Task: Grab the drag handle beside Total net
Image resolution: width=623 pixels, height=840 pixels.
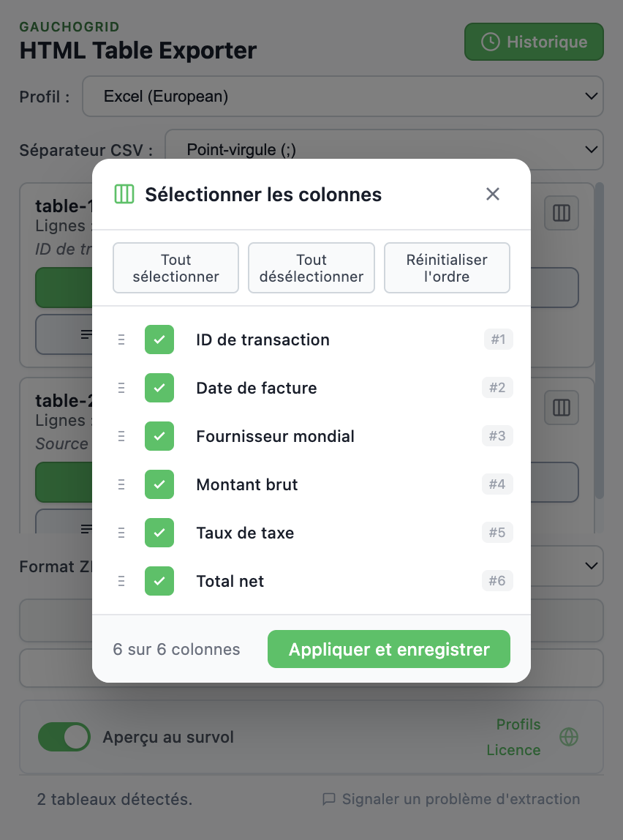Action: click(x=121, y=581)
